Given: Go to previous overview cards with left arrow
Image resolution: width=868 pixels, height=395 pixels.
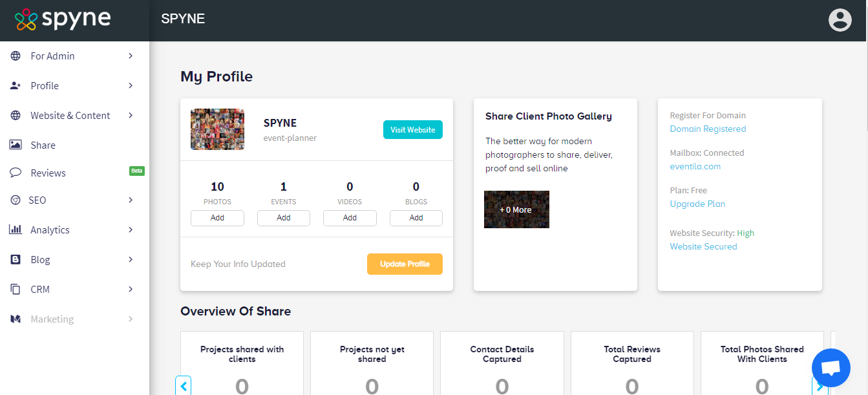Looking at the screenshot, I should pos(184,386).
